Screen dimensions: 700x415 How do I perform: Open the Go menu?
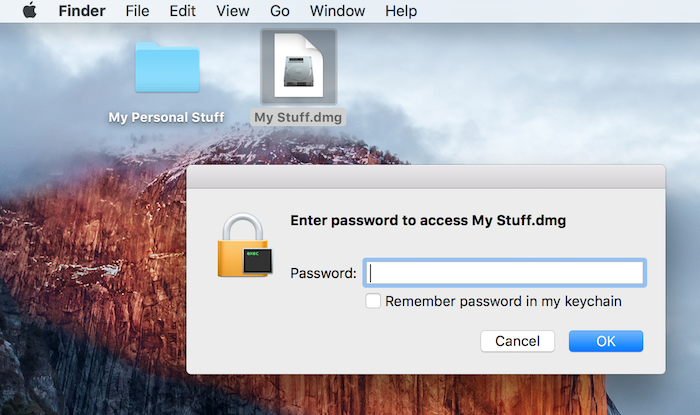click(x=279, y=11)
